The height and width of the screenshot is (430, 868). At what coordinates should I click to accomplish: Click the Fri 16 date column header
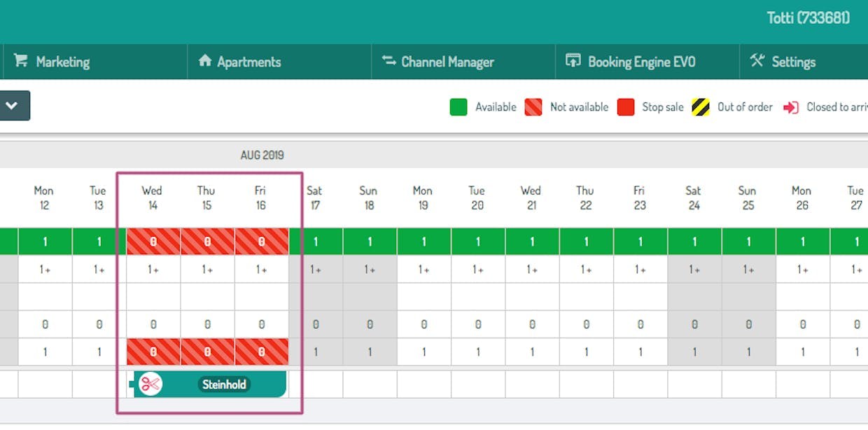point(261,197)
